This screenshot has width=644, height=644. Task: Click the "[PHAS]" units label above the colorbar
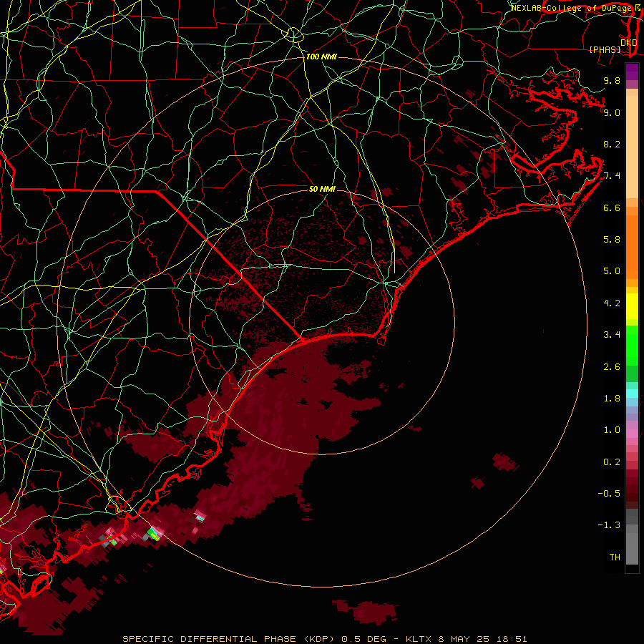click(605, 49)
